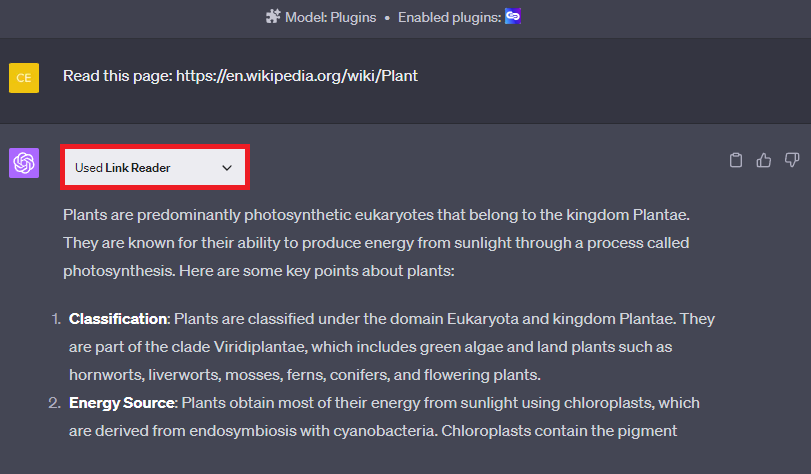Click list number 1 marker
This screenshot has width=811, height=474.
(x=55, y=319)
